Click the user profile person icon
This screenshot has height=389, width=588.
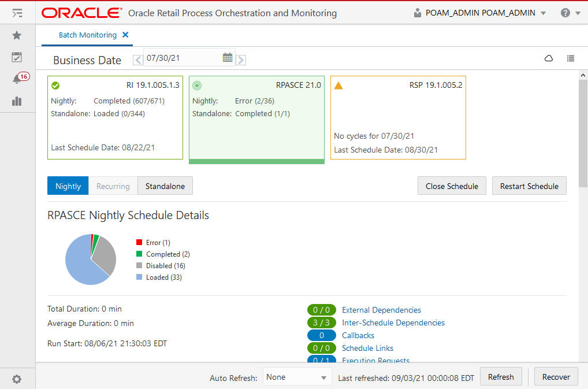click(418, 13)
